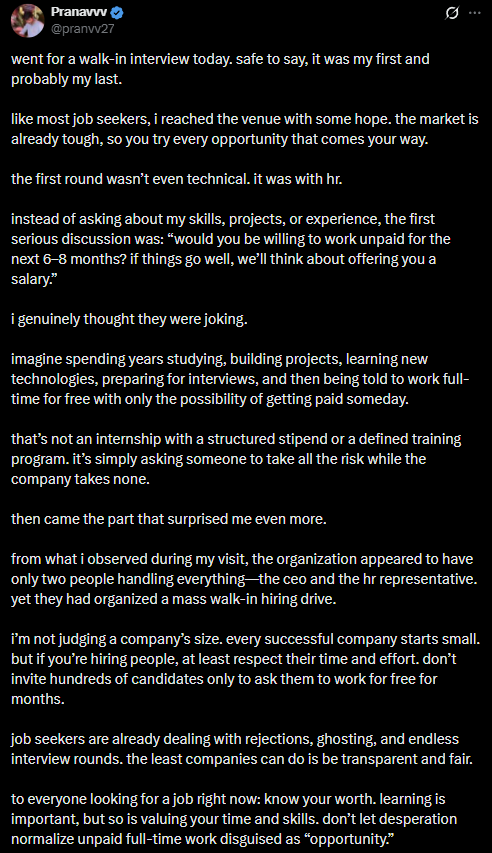492x853 pixels.
Task: Select the 'next 6–8 months?' quoted question line
Action: tap(223, 259)
